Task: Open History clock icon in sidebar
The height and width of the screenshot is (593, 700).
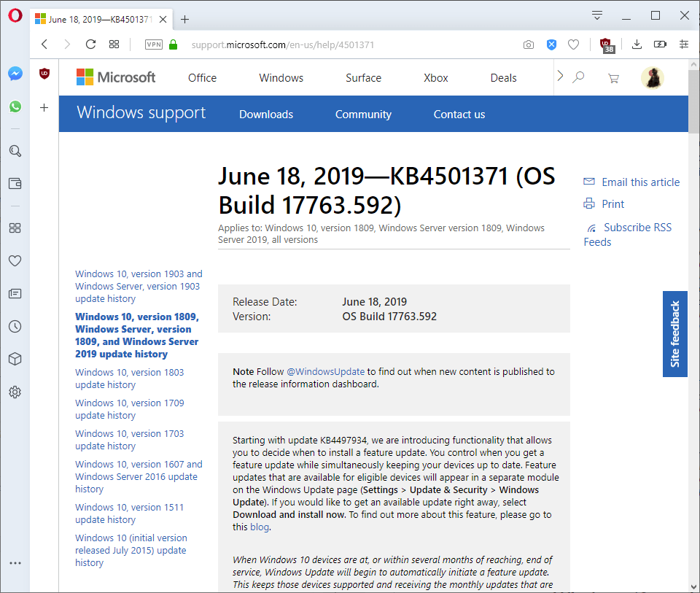Action: (x=15, y=327)
